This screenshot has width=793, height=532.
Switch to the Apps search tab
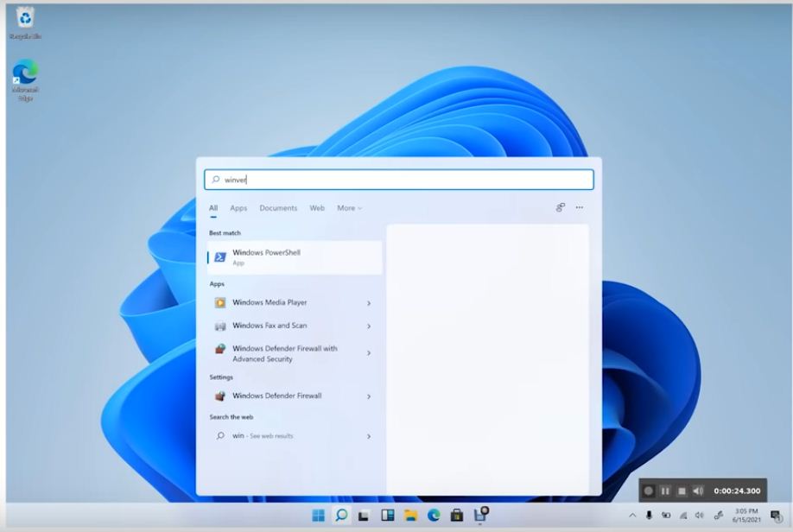click(x=238, y=208)
